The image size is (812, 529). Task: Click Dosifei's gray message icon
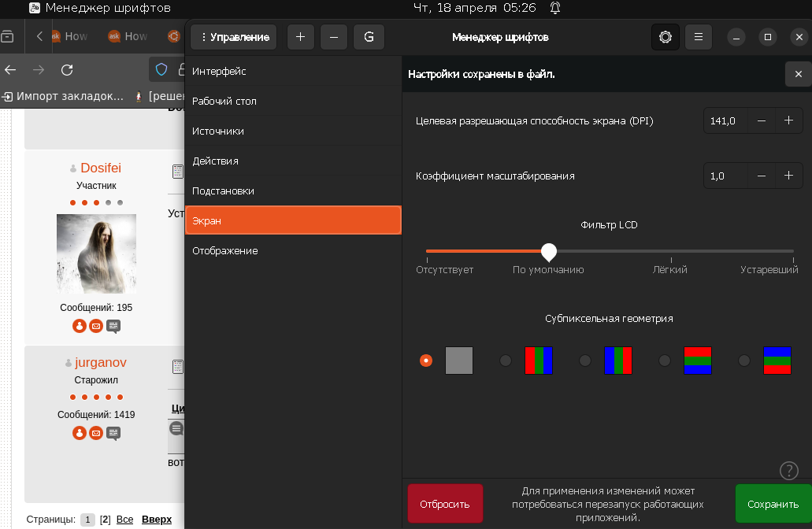coord(113,326)
